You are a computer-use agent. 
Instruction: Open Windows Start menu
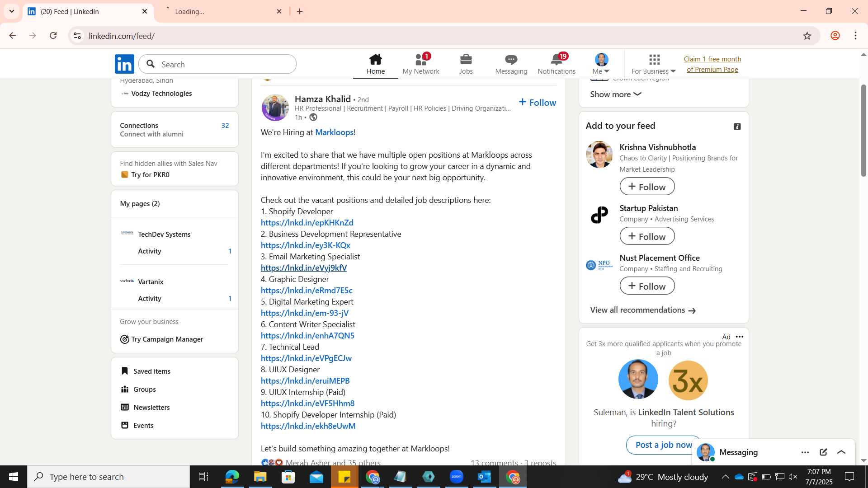pyautogui.click(x=14, y=477)
